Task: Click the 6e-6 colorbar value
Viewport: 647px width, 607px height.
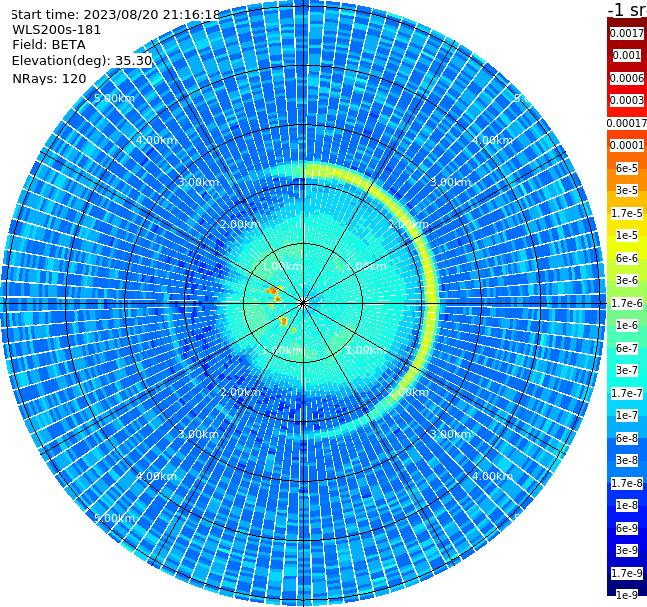Action: click(626, 258)
